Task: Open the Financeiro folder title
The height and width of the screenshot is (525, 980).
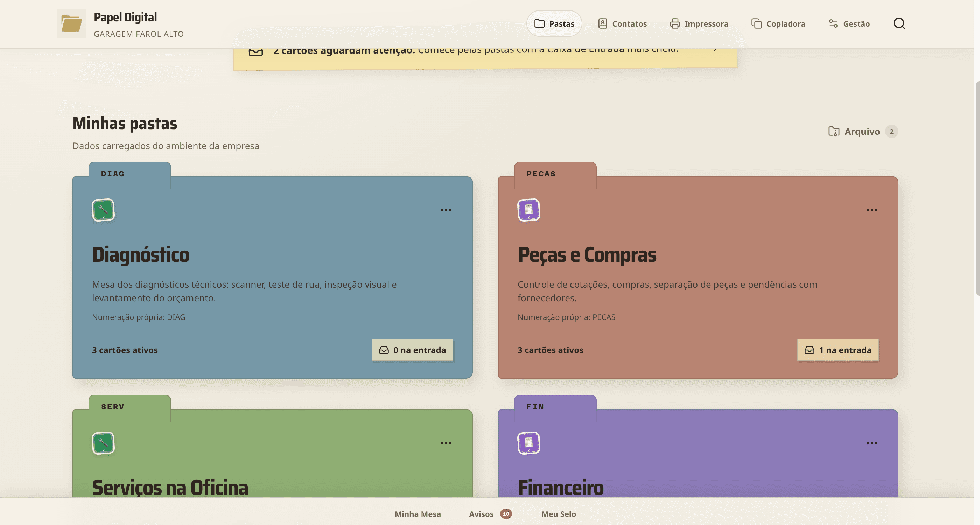Action: coord(561,487)
